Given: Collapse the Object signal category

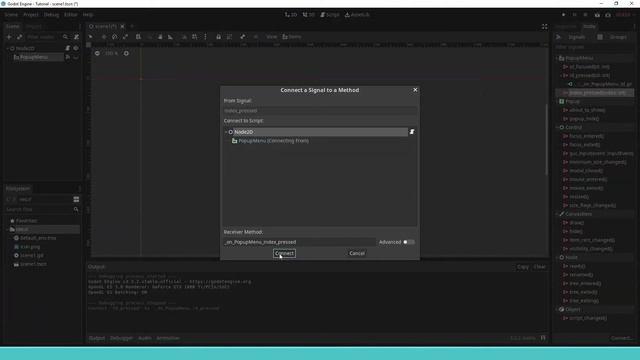Looking at the screenshot, I should coord(558,309).
